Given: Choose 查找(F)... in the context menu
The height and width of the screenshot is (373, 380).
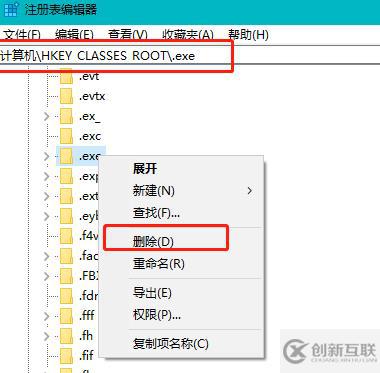Looking at the screenshot, I should (x=156, y=213).
